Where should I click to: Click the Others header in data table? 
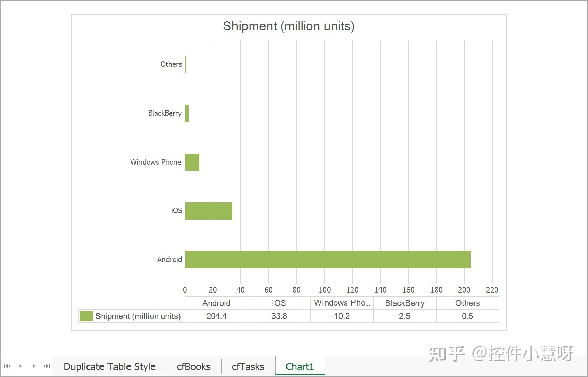[467, 303]
